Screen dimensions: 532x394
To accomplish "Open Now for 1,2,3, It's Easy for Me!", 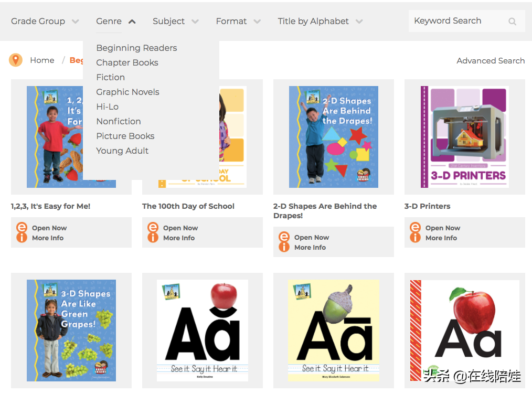I will [49, 228].
